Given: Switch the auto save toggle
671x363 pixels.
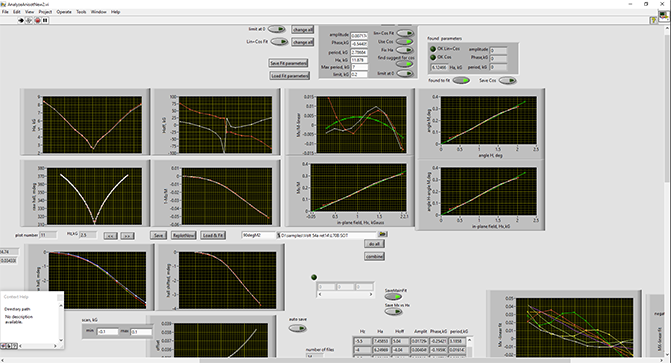Looking at the screenshot, I should (x=297, y=328).
